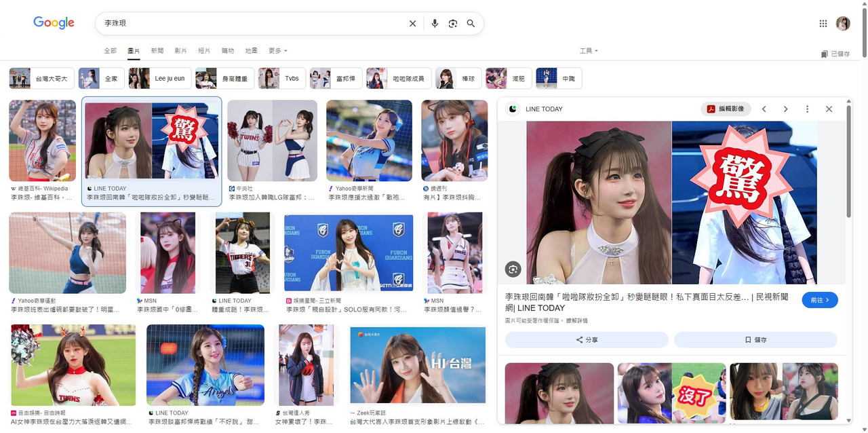Viewport: 868px width, 433px height.
Task: Open the Yahoo奇摩運動 image result
Action: coord(67,253)
